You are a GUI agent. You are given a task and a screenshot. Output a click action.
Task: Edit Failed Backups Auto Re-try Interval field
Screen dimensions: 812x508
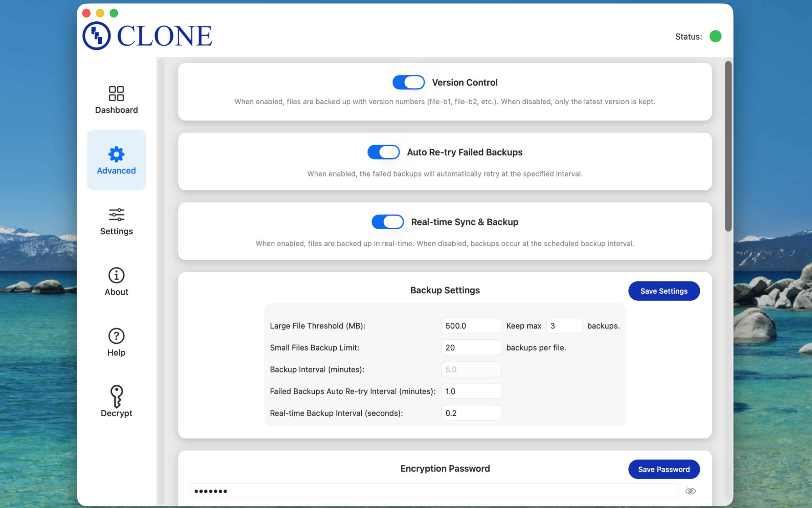click(471, 391)
